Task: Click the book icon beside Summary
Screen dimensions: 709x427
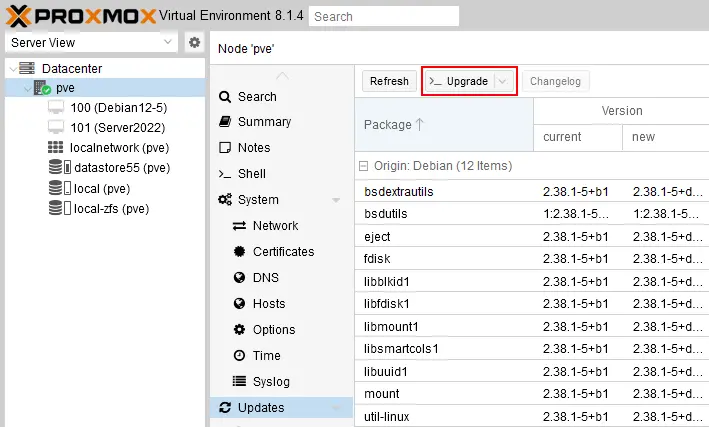Action: tap(225, 122)
